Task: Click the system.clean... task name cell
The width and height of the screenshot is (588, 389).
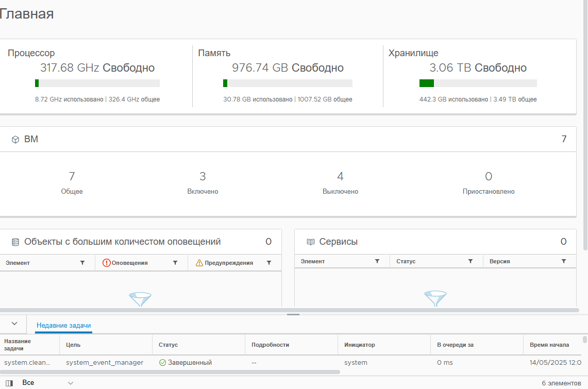Action: (27, 362)
